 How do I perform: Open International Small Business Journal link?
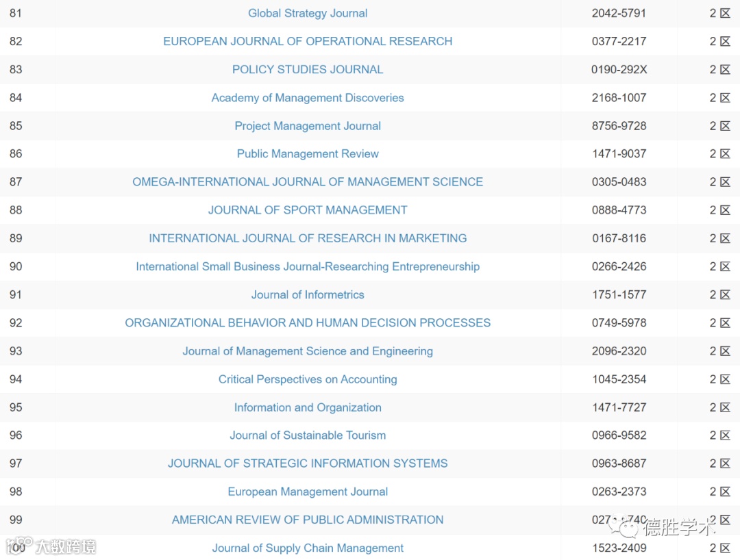click(x=308, y=266)
